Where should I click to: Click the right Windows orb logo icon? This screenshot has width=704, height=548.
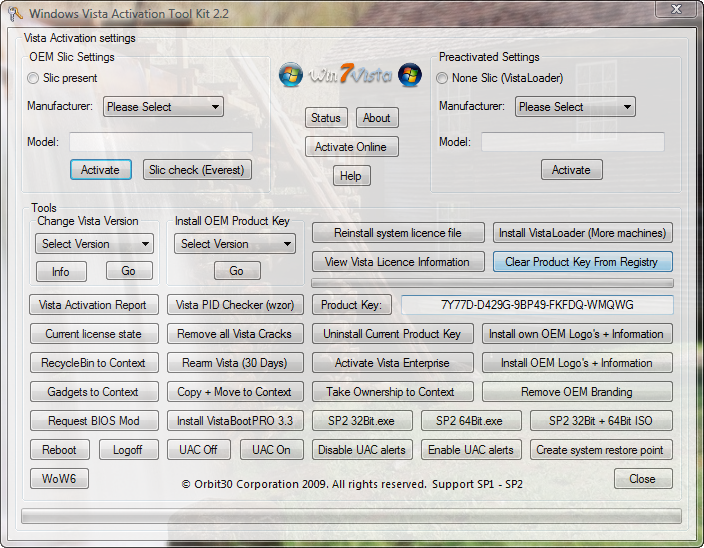[410, 75]
